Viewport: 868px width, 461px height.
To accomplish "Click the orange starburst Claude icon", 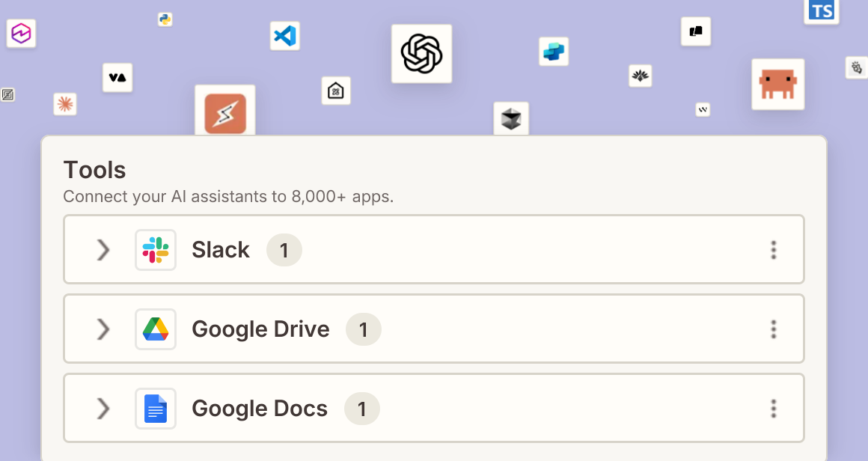I will [65, 104].
